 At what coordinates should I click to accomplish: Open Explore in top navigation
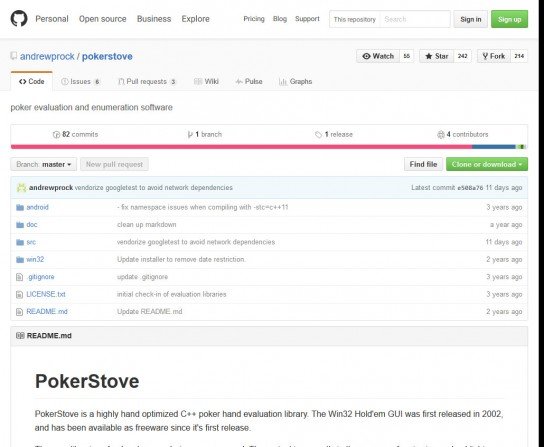point(195,19)
